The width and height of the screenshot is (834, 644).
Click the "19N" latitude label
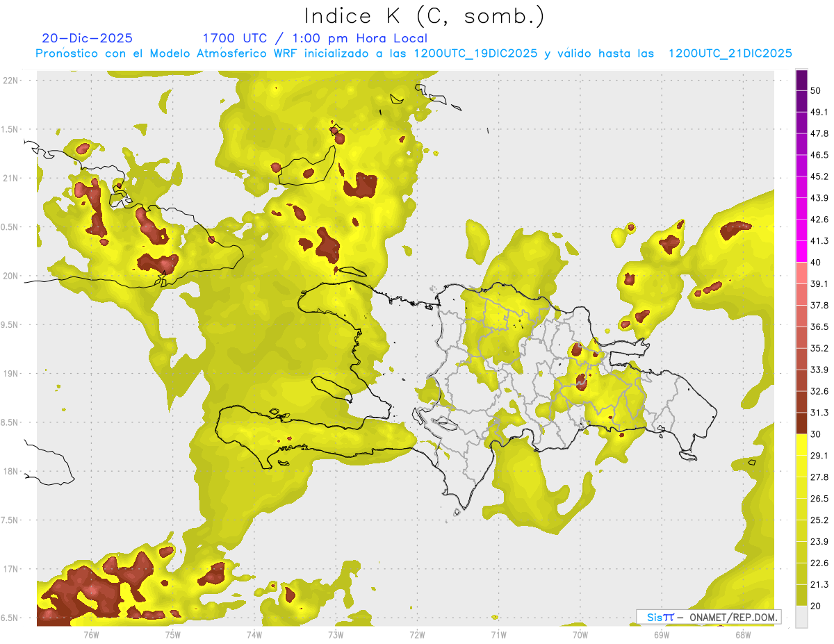pos(12,373)
